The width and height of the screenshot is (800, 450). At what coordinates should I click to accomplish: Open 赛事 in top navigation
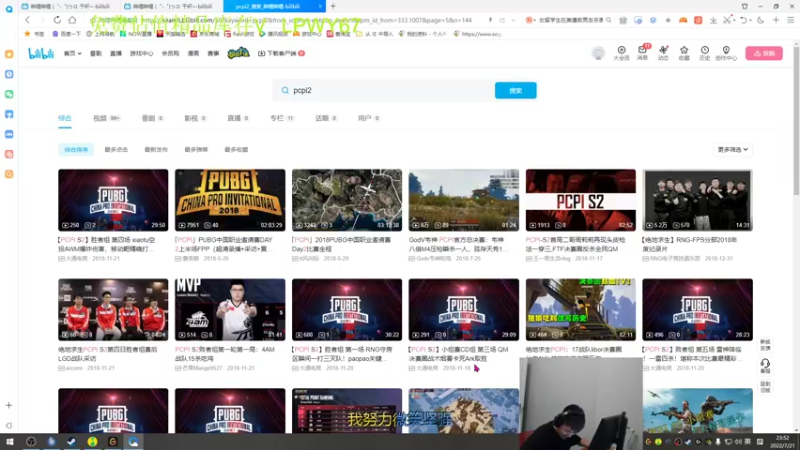(x=213, y=53)
